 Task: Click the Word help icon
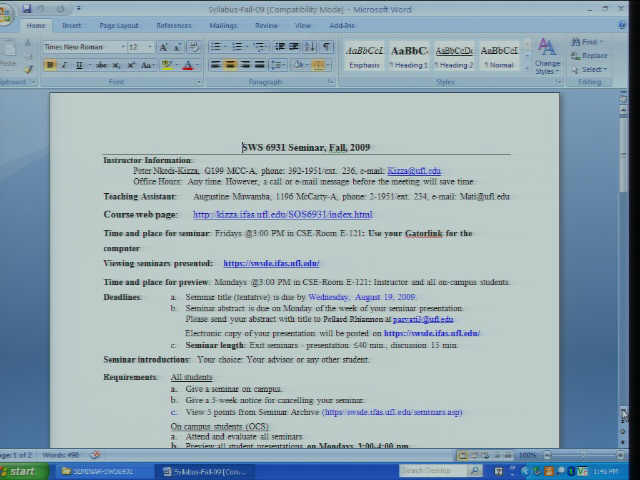621,25
